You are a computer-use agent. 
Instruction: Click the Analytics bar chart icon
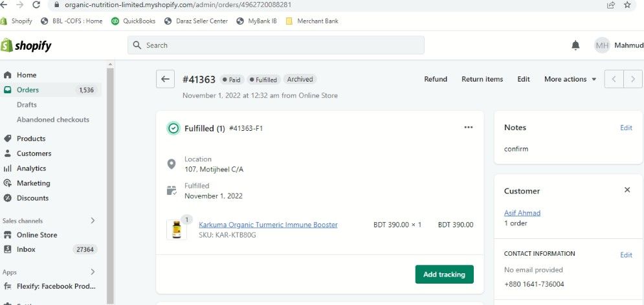[x=7, y=168]
